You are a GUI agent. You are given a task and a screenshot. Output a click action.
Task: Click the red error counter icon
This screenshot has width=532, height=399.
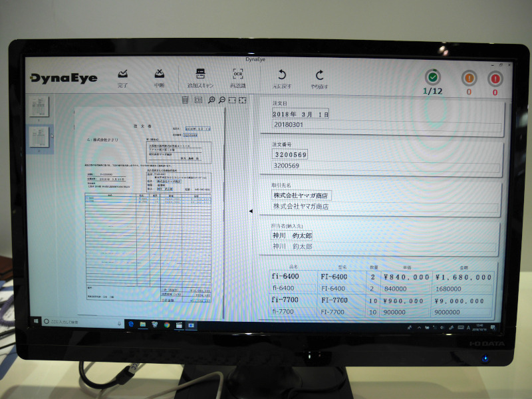[495, 79]
